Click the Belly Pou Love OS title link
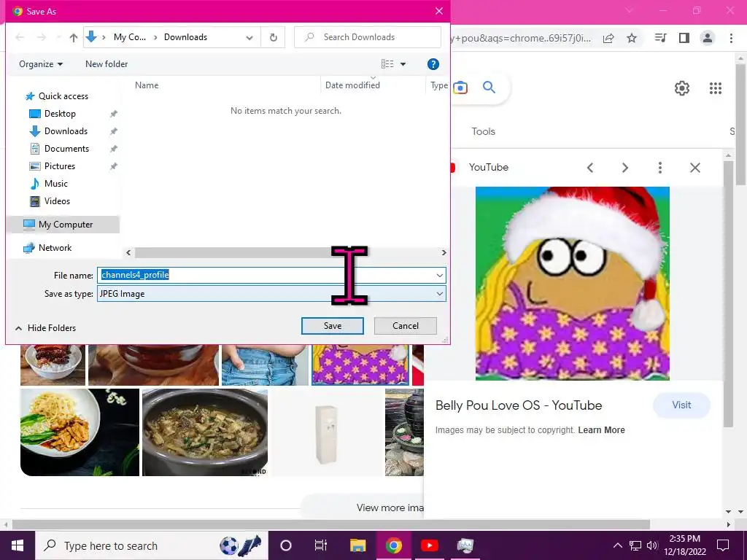 (519, 405)
